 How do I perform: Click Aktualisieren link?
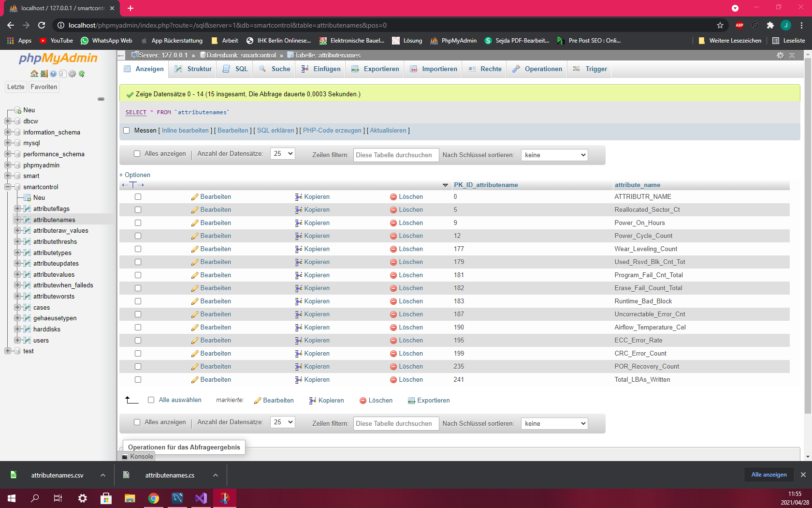388,131
